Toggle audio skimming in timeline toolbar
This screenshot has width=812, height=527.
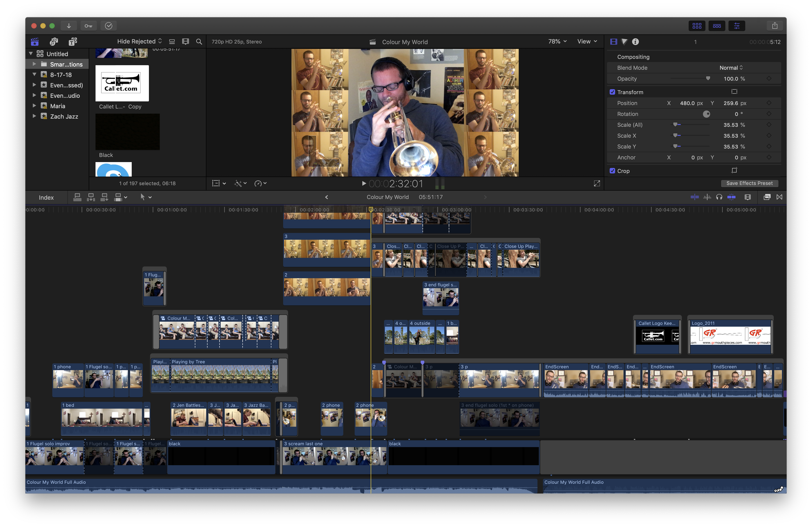click(707, 197)
